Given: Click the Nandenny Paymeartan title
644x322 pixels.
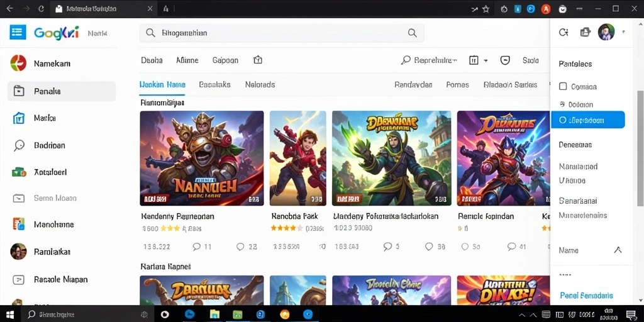Looking at the screenshot, I should 177,216.
